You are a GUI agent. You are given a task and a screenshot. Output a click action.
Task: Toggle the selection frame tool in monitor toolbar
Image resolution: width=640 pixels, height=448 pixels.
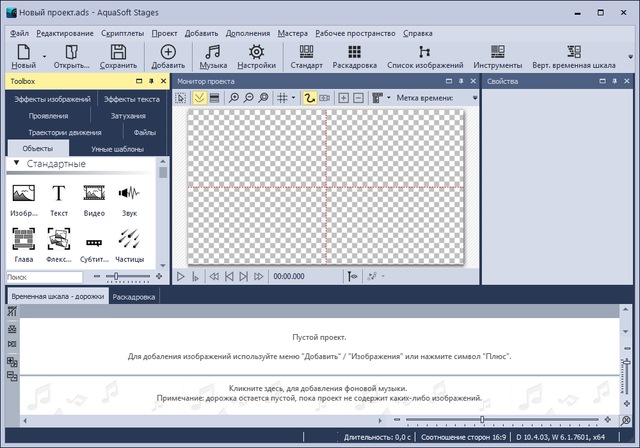click(181, 98)
